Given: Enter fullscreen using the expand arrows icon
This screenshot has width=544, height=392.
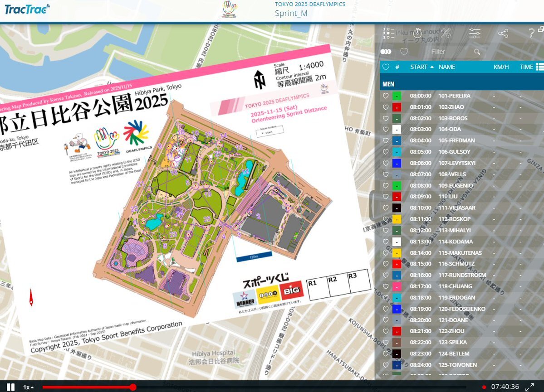Looking at the screenshot, I should [529, 387].
